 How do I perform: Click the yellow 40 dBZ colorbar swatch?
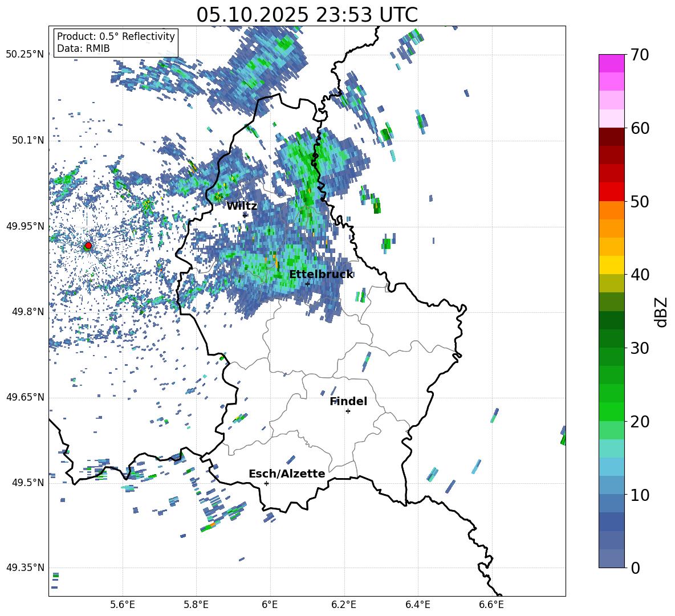point(611,265)
